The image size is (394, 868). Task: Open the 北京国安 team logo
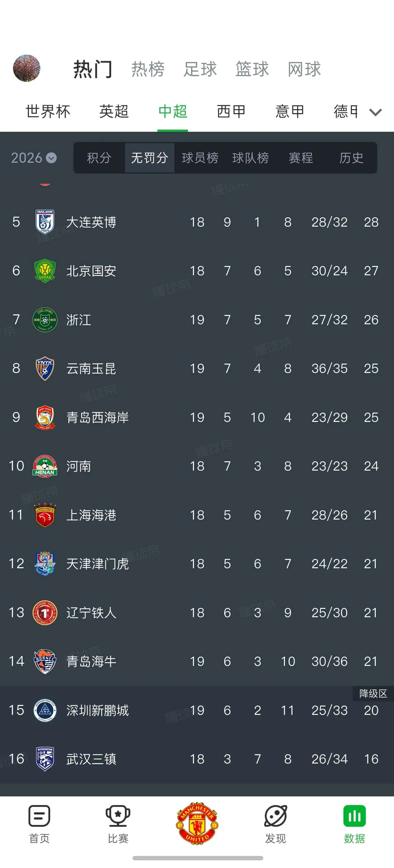(x=45, y=271)
